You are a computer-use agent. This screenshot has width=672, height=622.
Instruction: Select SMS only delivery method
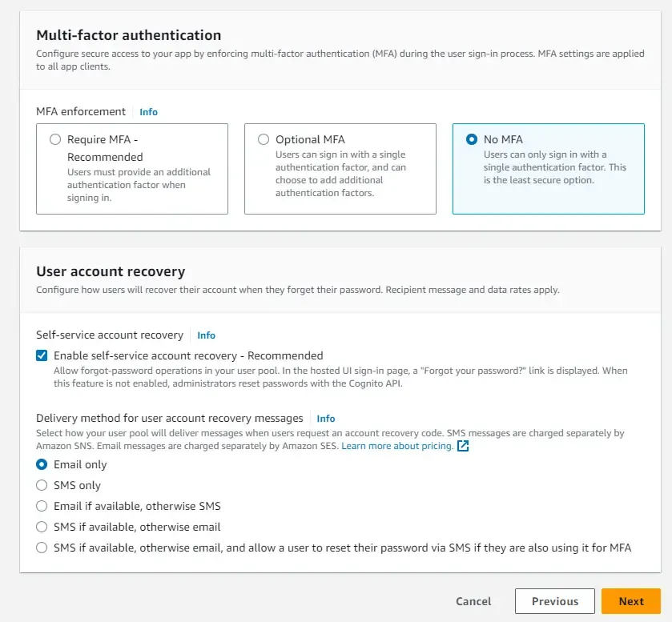point(41,485)
